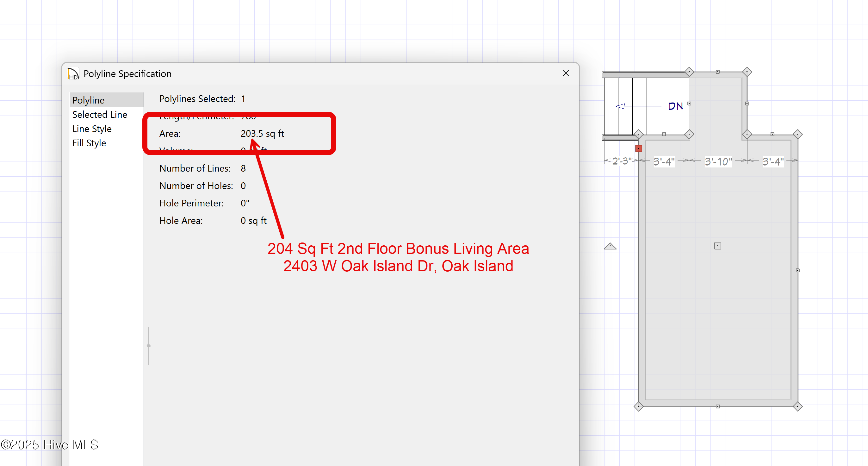Screen dimensions: 868x466
Task: Open the Polyline panel
Action: pyautogui.click(x=88, y=100)
